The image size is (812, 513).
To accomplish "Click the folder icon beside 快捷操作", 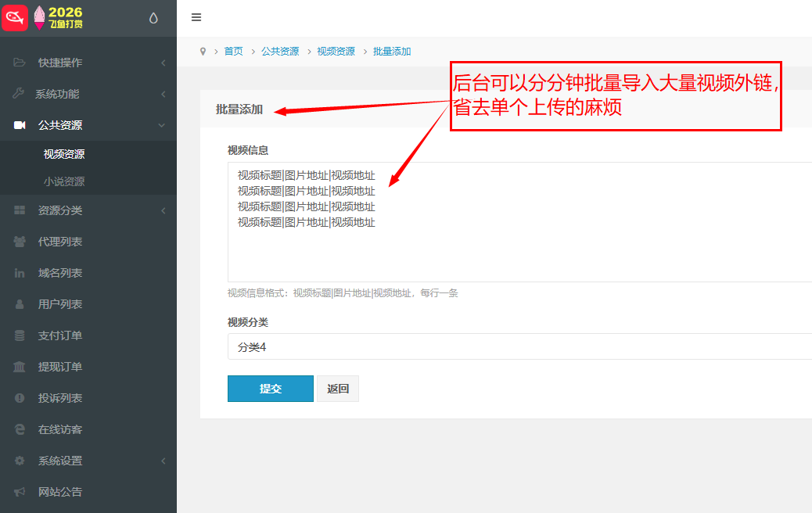I will tap(19, 63).
